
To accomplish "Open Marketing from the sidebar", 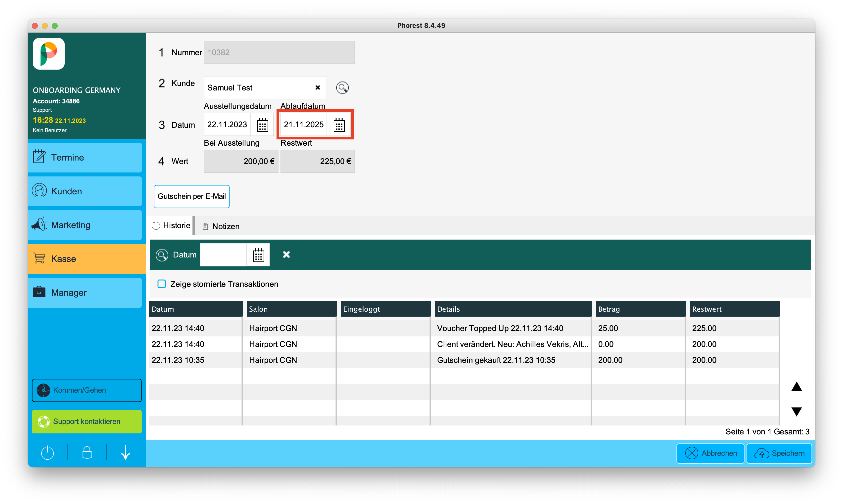I will tap(85, 225).
